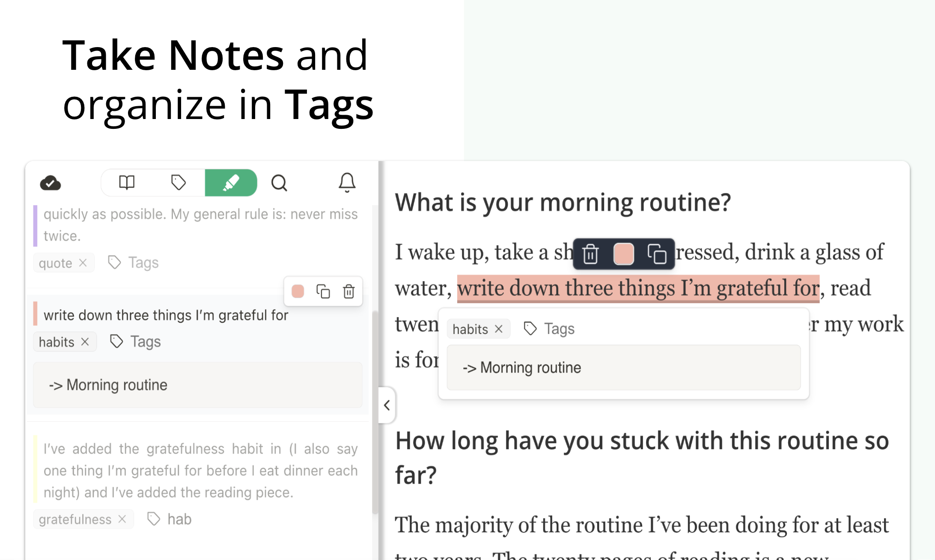The height and width of the screenshot is (560, 935).
Task: Open highlight 'quickly as possible' entry
Action: 200,225
